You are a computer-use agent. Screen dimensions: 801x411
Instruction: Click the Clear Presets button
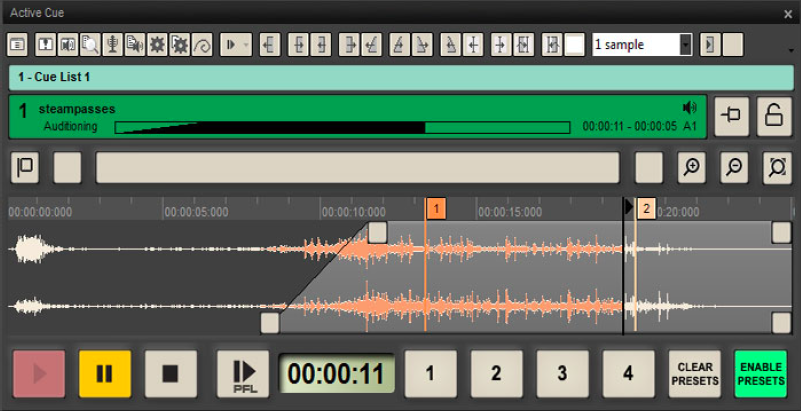pos(694,374)
